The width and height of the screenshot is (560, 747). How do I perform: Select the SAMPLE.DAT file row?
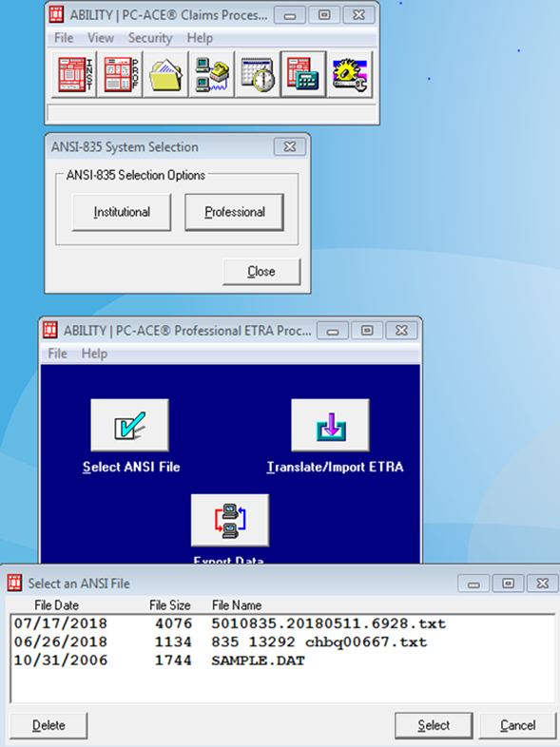click(x=282, y=661)
